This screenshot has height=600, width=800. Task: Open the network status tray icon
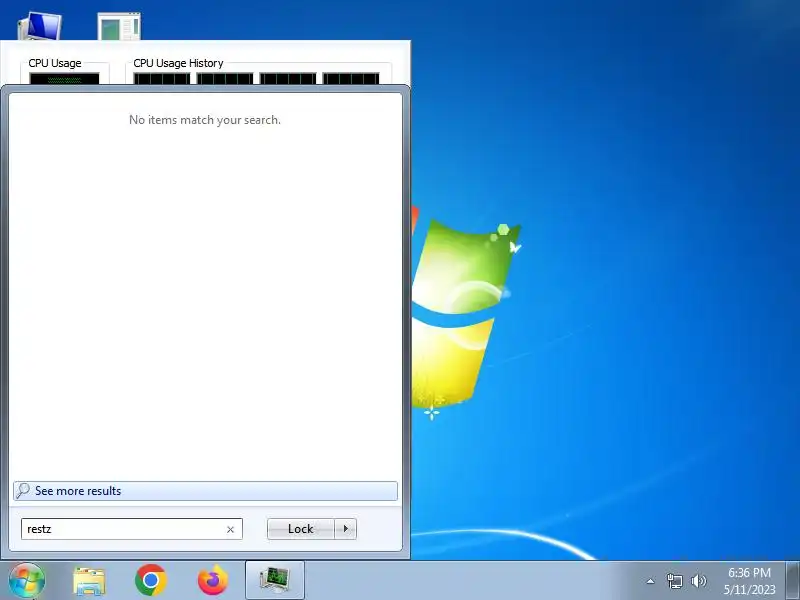674,581
